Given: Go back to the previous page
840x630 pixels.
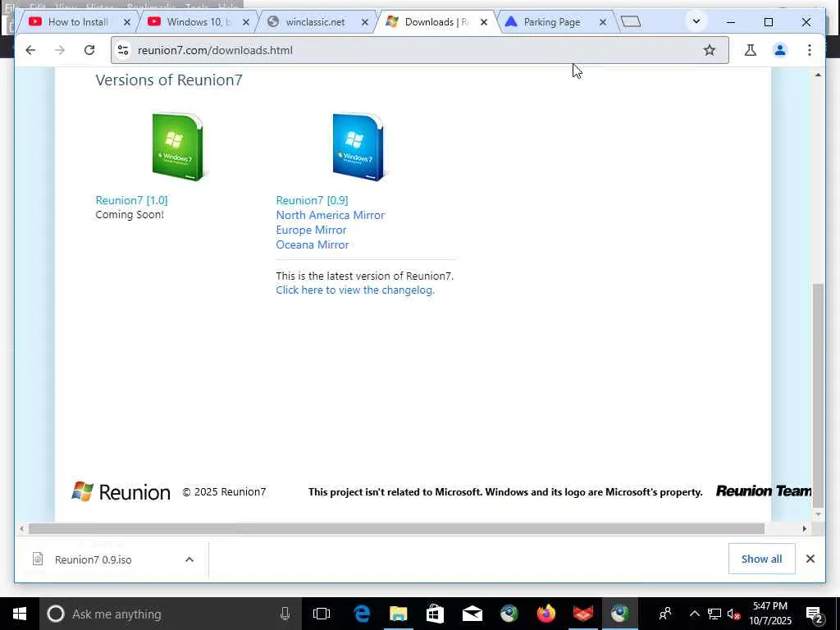Looking at the screenshot, I should coord(30,50).
